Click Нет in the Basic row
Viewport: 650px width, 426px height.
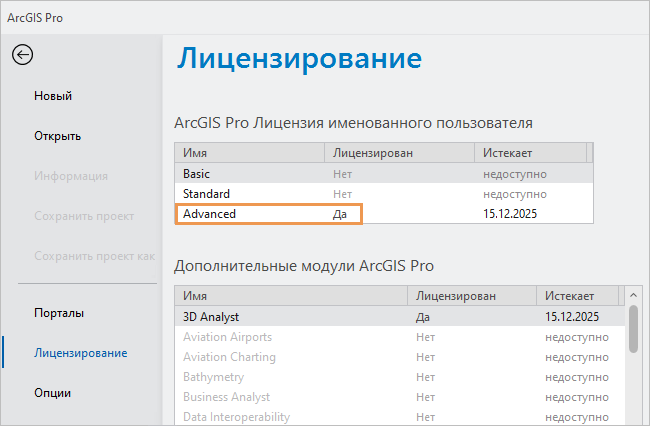pos(342,174)
